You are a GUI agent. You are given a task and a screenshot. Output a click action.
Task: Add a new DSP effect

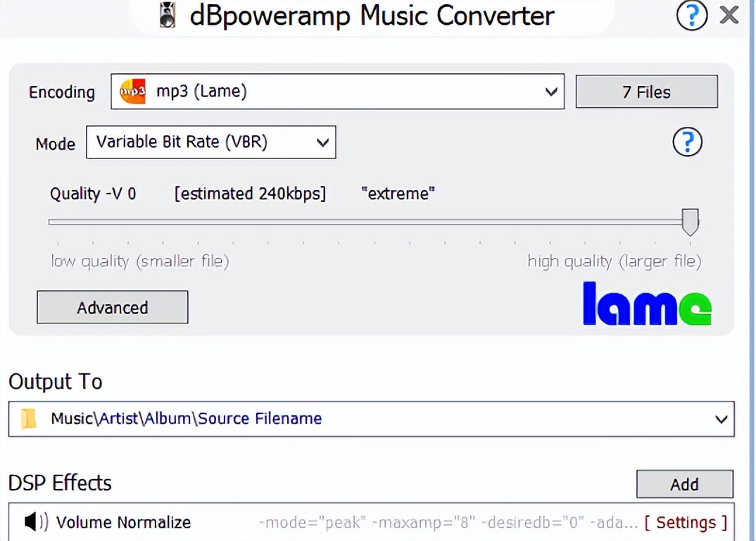[685, 484]
